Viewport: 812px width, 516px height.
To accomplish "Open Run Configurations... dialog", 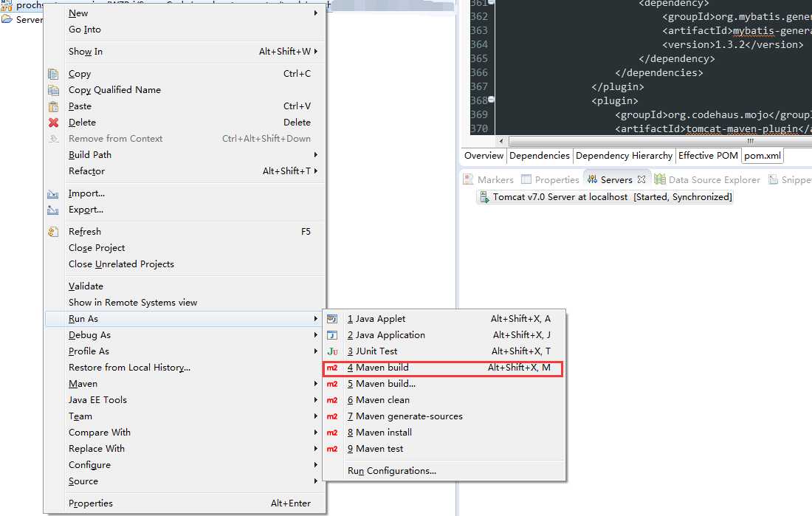I will click(x=444, y=471).
